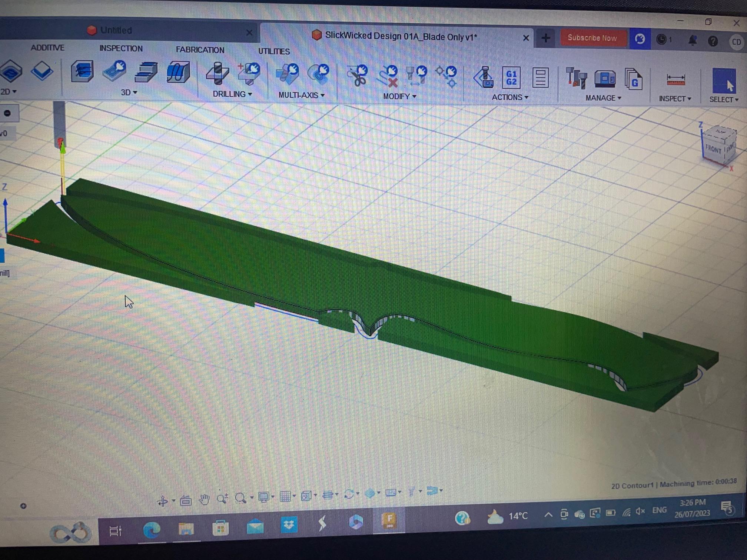The image size is (747, 560).
Task: Open a new design tab with plus button
Action: coord(545,38)
